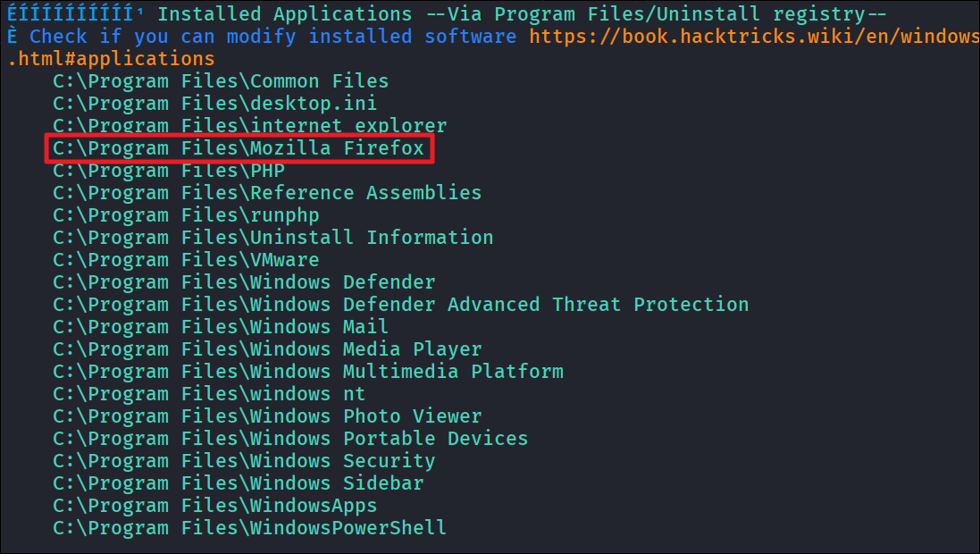Viewport: 980px width, 554px height.
Task: Click the highlighted Mozilla Firefox path
Action: click(239, 148)
